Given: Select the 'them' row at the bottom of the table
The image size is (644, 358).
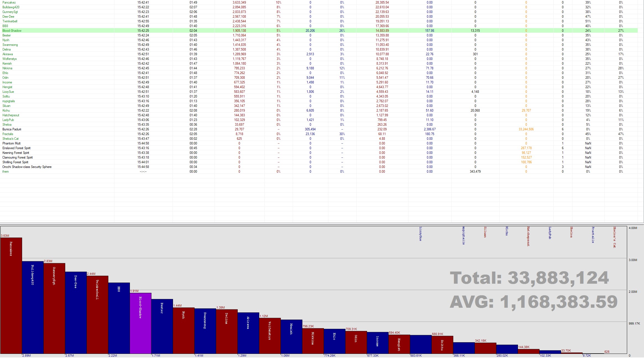Looking at the screenshot, I should pos(6,172).
